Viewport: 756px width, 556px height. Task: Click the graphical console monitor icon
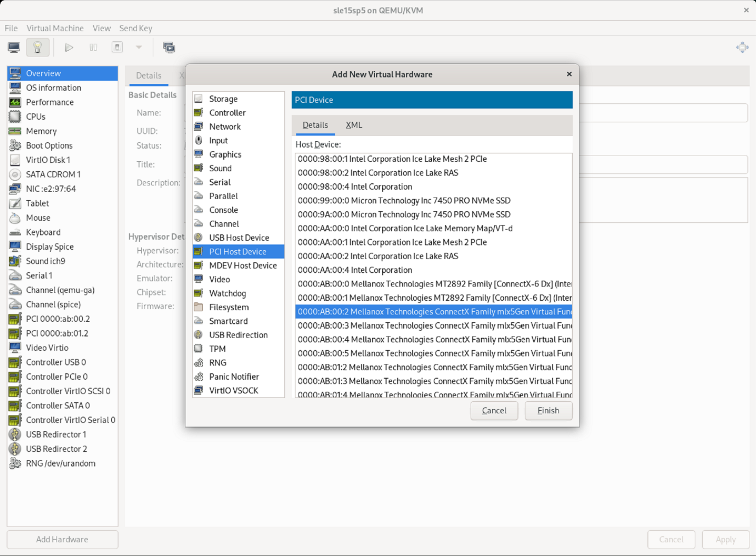14,48
